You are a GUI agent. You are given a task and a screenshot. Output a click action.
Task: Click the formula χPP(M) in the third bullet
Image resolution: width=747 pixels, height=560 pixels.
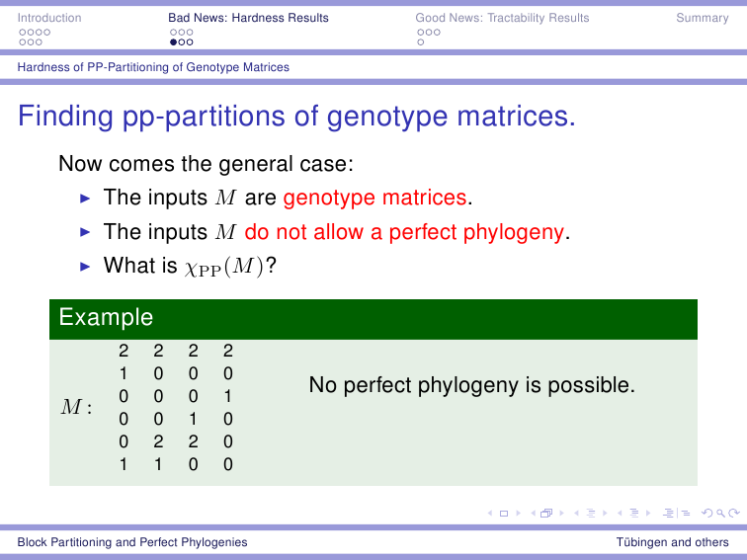coord(224,267)
